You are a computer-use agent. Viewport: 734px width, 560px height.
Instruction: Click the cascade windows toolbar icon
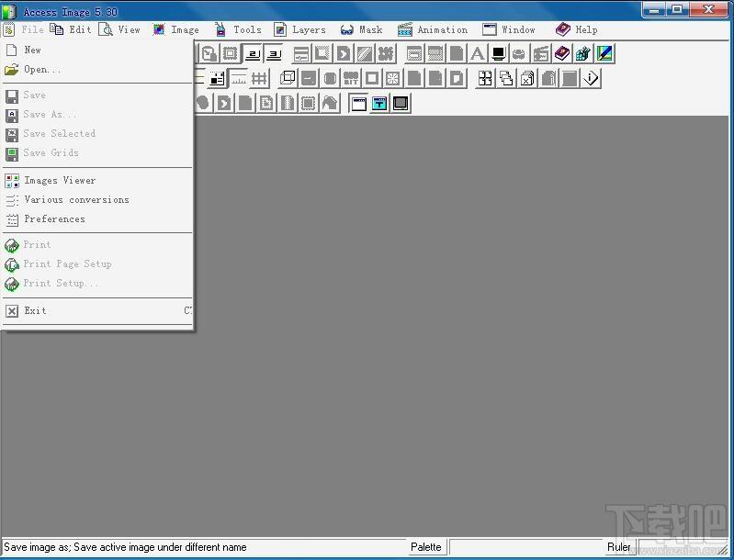click(x=506, y=79)
